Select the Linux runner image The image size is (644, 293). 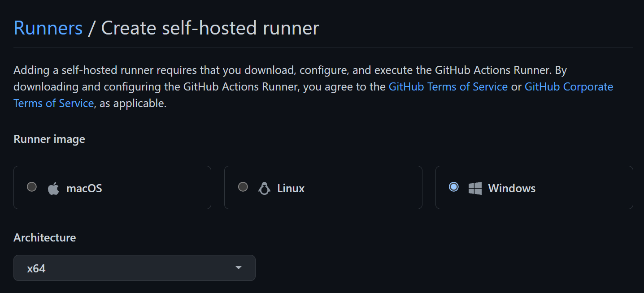point(243,187)
